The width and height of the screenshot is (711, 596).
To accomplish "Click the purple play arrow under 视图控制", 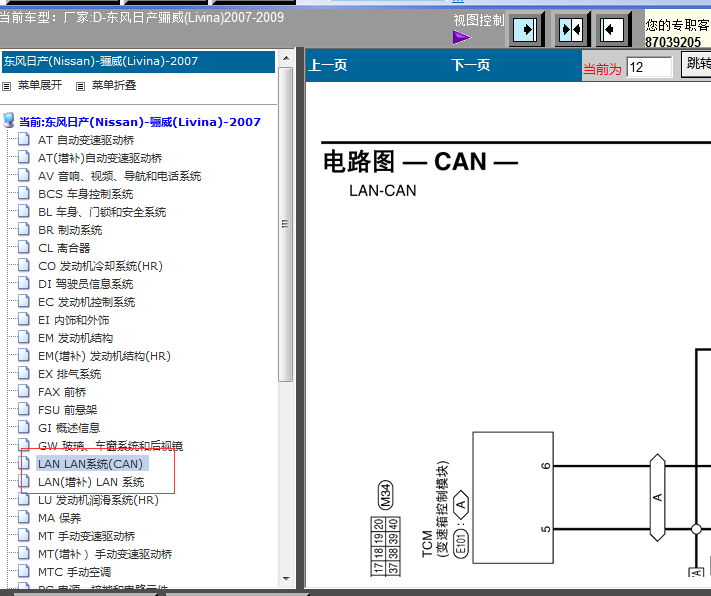I will coord(462,37).
